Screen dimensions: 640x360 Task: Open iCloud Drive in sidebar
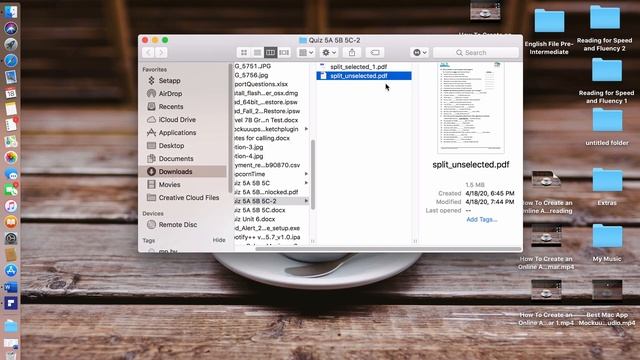177,120
